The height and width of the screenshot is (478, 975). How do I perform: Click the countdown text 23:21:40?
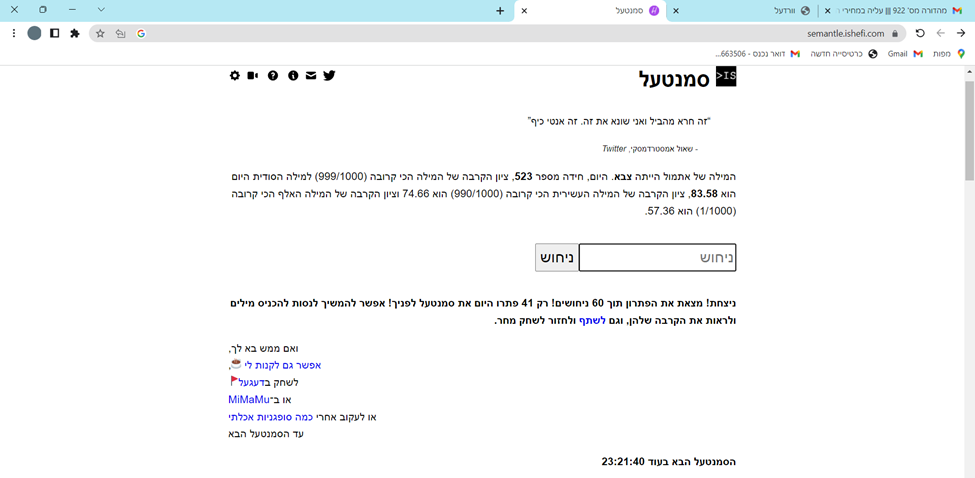coord(622,462)
